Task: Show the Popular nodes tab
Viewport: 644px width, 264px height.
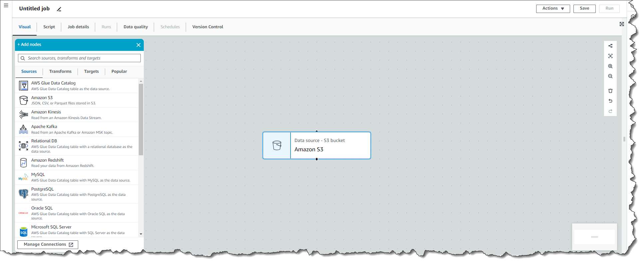Action: click(x=119, y=71)
